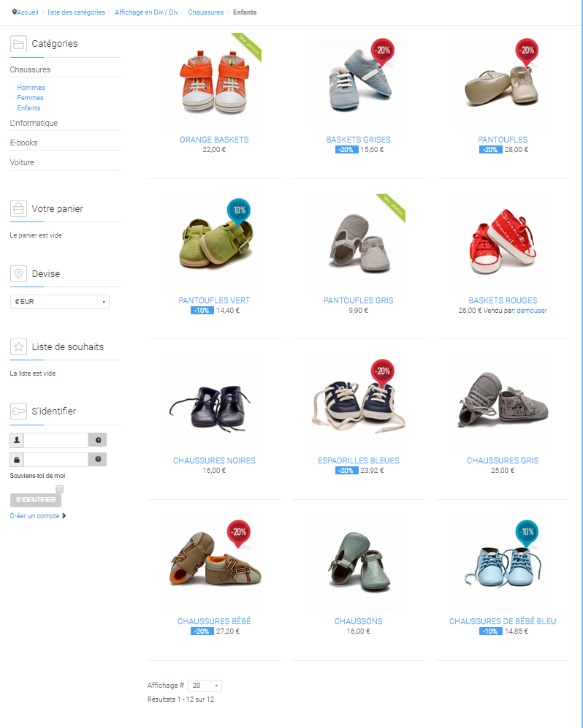Click the S'identifier key icon
Screen dimensions: 583x728
(18, 412)
